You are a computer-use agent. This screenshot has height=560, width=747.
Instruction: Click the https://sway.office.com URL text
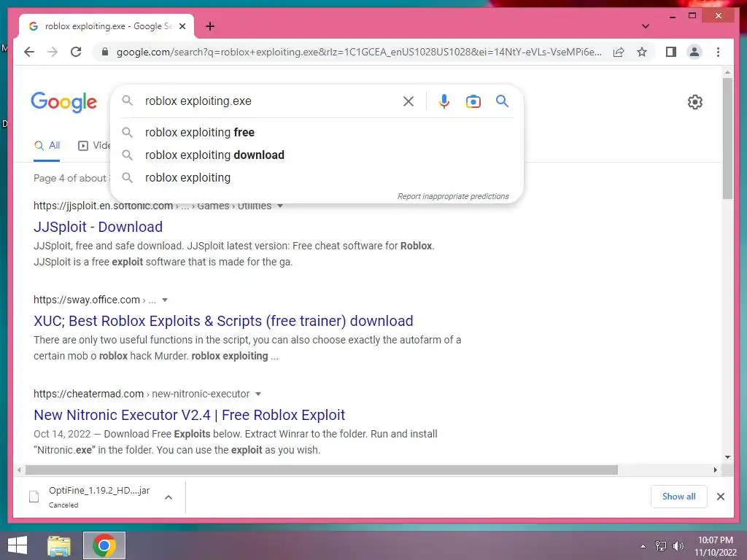(87, 300)
